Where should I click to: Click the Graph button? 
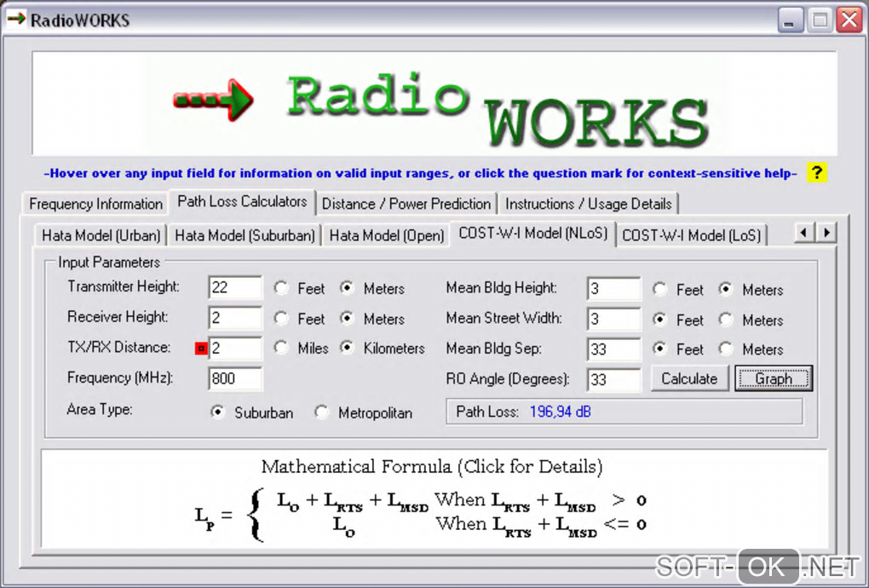(x=774, y=378)
